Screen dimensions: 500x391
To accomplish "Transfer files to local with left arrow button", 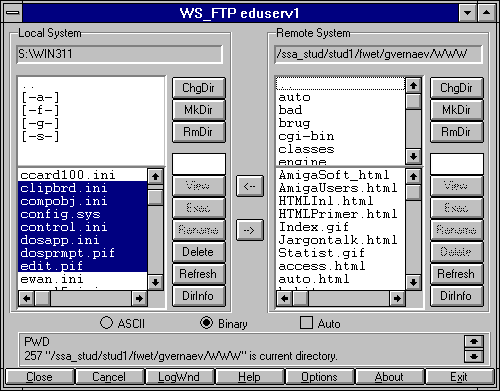I will [x=250, y=186].
